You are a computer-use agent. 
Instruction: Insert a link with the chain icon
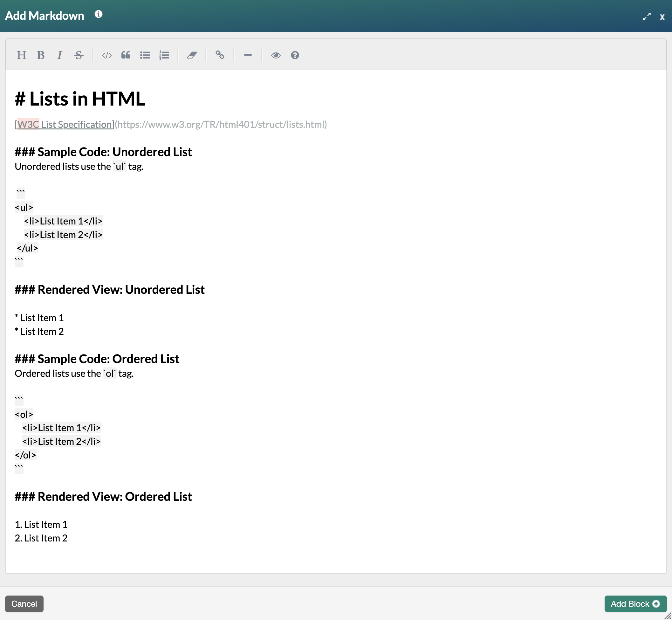(x=220, y=55)
